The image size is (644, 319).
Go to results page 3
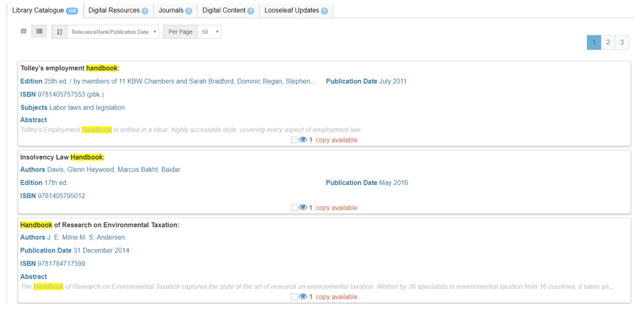622,42
